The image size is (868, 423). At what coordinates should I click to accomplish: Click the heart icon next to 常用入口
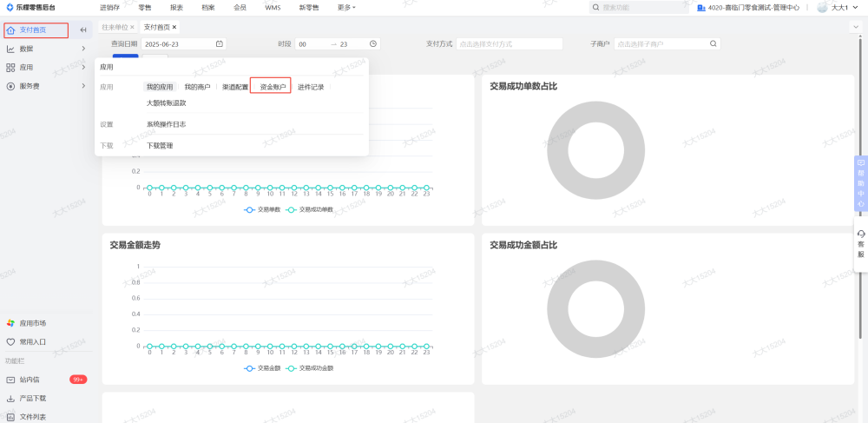point(10,342)
